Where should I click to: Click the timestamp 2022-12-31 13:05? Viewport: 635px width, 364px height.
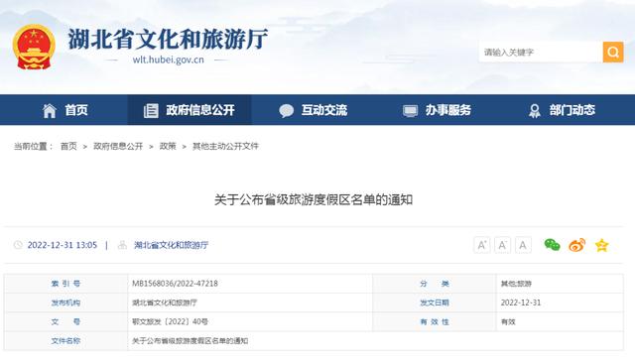pos(63,245)
